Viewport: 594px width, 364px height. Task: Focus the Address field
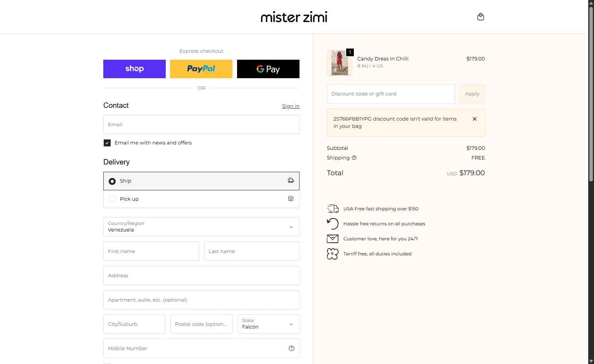point(201,275)
